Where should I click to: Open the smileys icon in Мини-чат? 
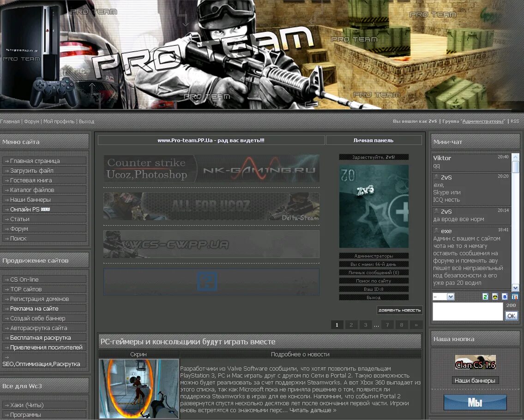click(x=495, y=297)
